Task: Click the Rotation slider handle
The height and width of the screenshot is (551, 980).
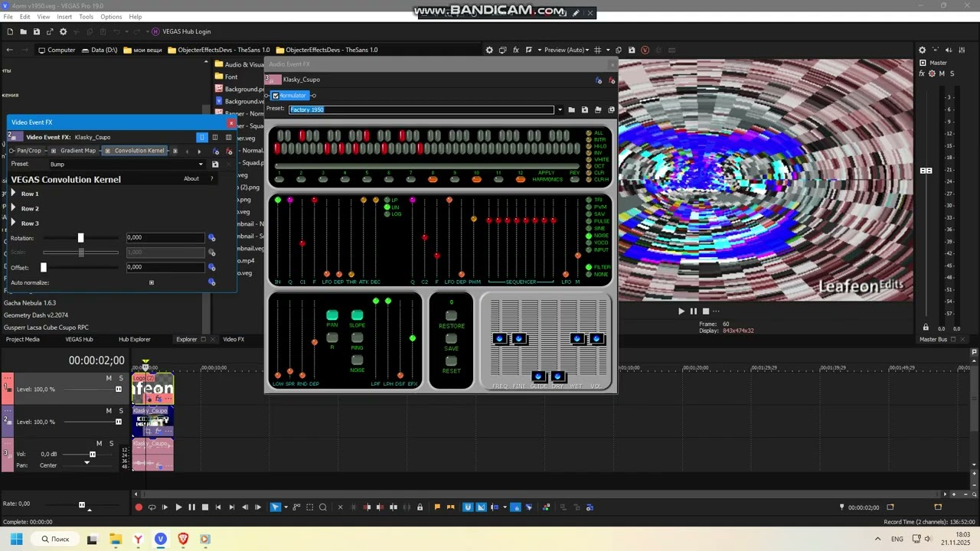Action: tap(80, 238)
